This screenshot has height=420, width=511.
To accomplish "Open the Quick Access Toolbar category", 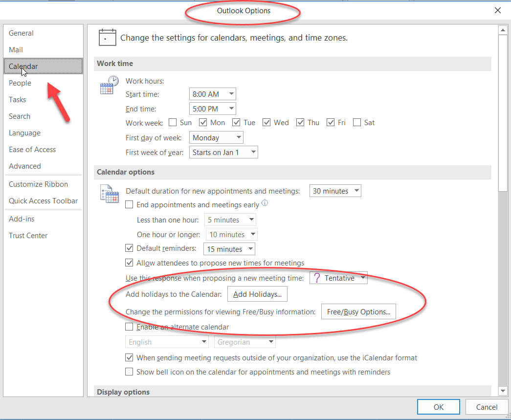I will coord(43,201).
